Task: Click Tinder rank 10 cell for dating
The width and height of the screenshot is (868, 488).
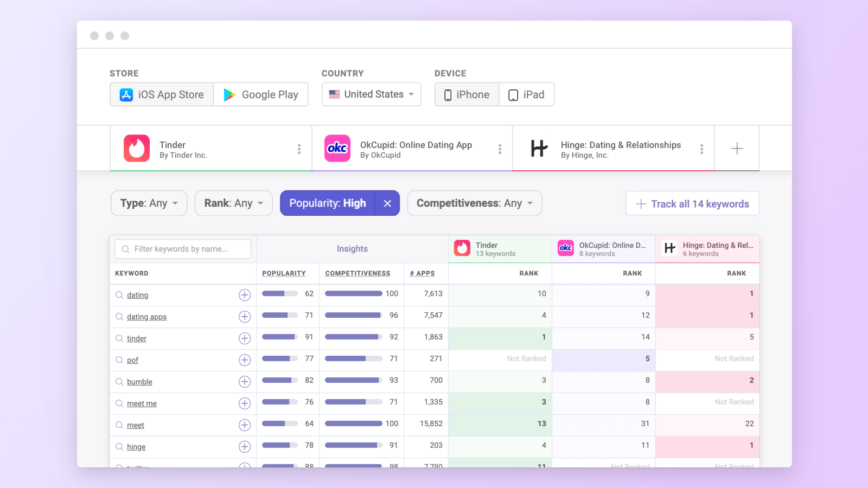Action: (x=500, y=294)
